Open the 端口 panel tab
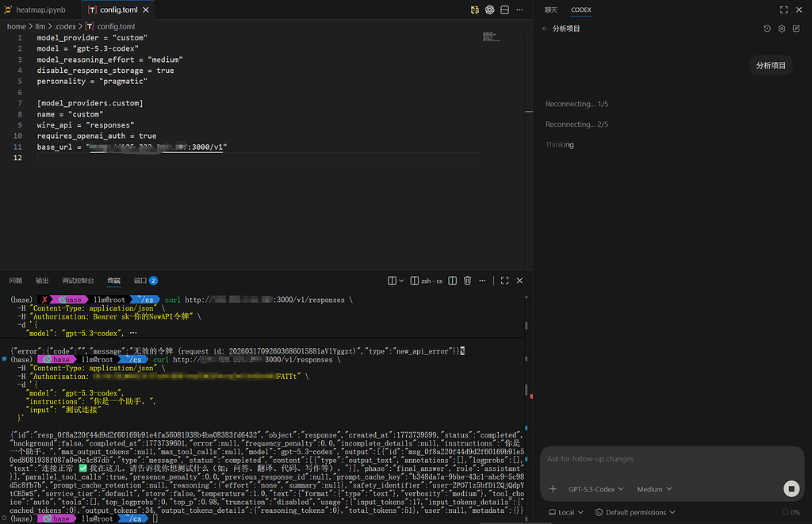 point(146,281)
